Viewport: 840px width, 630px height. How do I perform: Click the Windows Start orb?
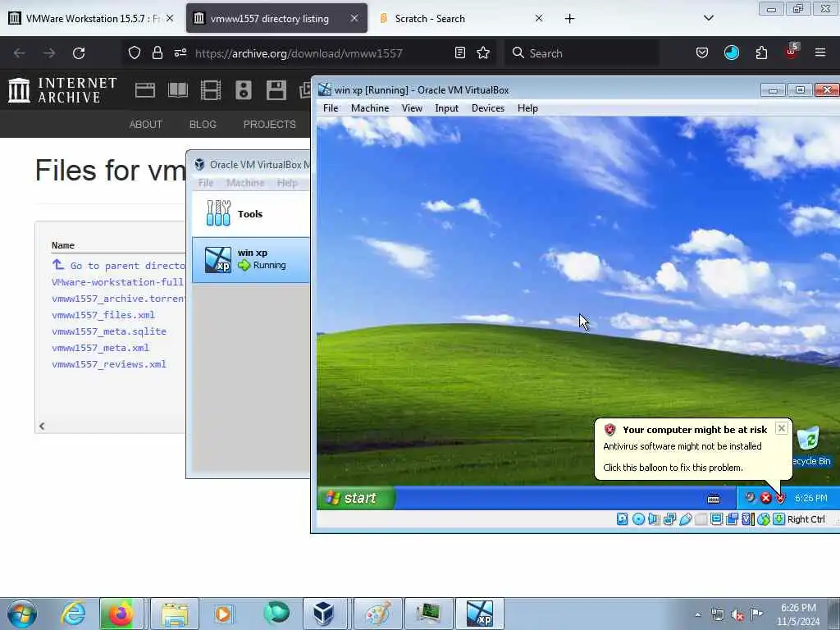click(22, 614)
